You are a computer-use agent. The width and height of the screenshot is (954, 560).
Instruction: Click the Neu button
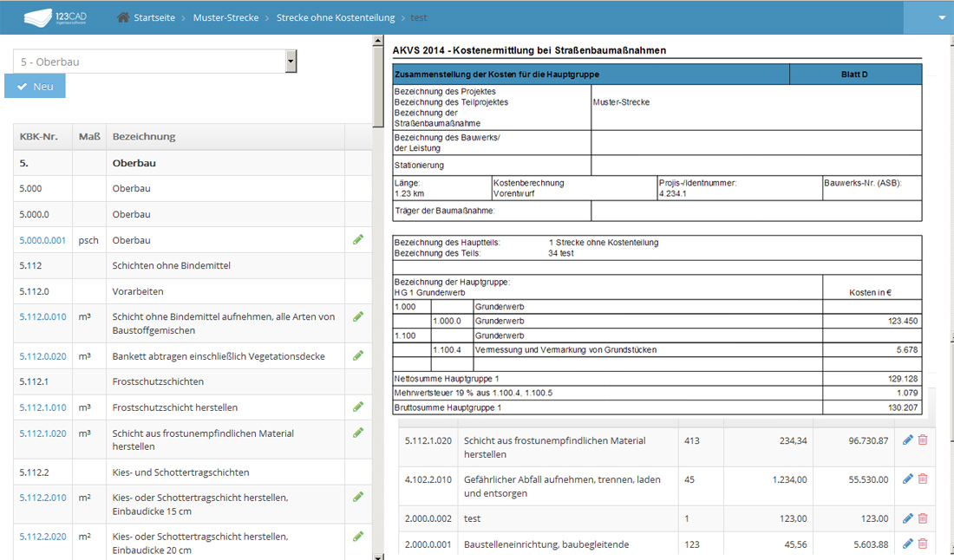coord(35,87)
